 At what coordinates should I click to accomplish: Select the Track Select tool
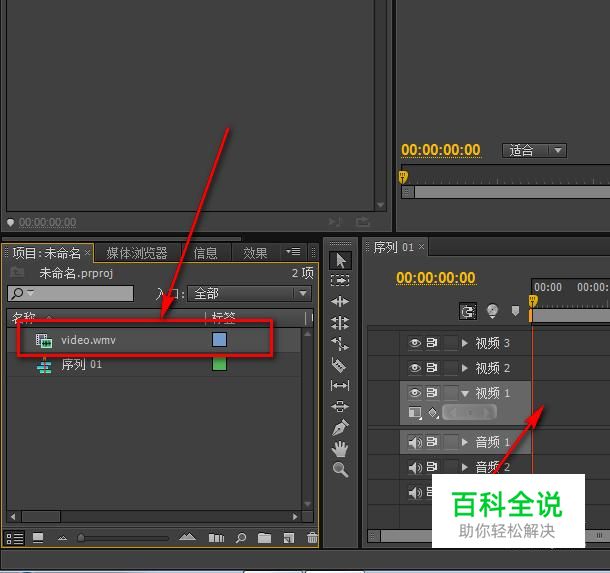[x=340, y=280]
